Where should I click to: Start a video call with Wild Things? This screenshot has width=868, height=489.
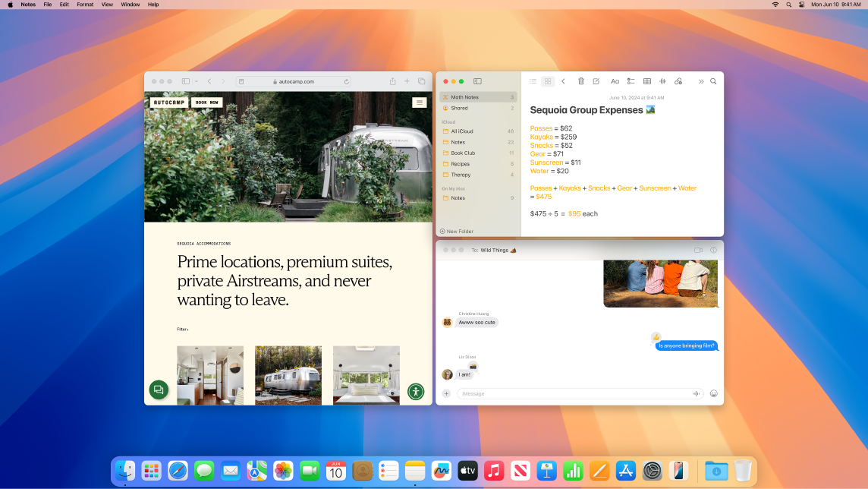click(697, 250)
